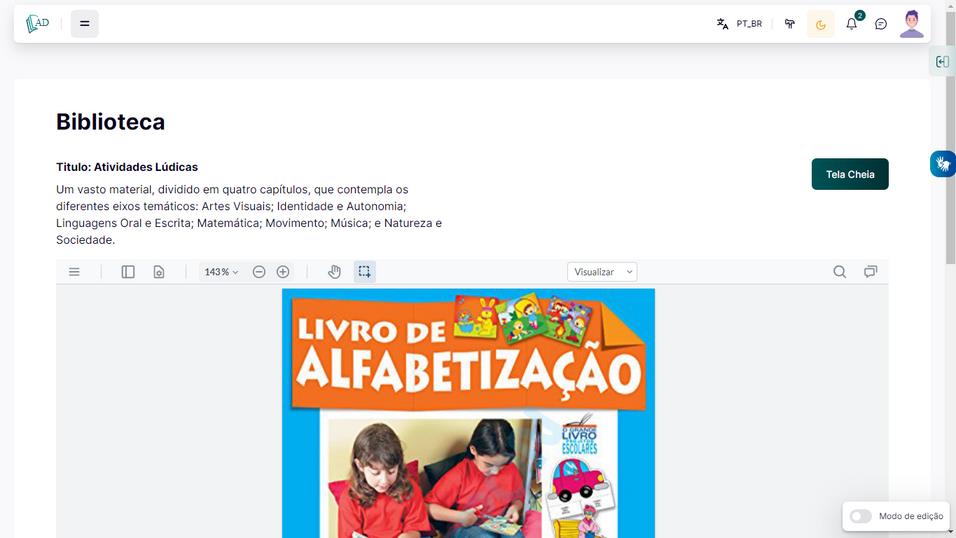Expand the Visualizar mode dropdown

coord(602,272)
